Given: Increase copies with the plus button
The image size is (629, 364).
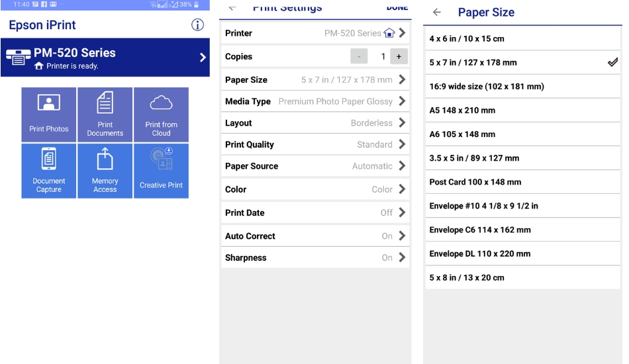Looking at the screenshot, I should 399,56.
